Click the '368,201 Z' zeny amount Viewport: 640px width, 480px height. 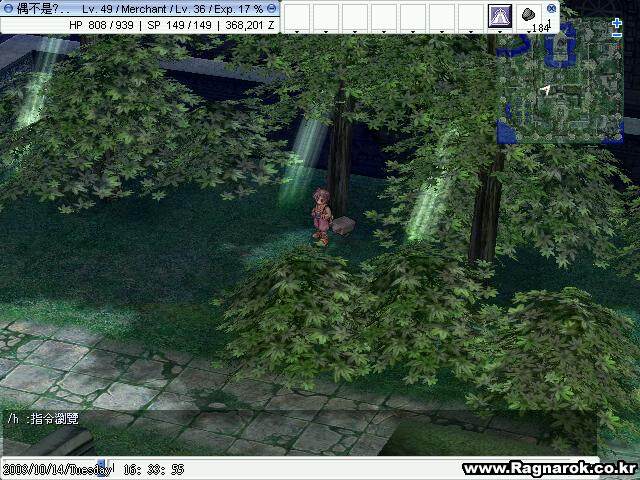pos(250,25)
